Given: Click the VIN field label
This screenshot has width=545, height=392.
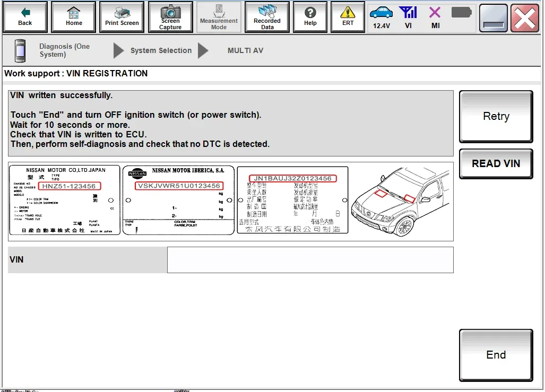Looking at the screenshot, I should click(16, 259).
